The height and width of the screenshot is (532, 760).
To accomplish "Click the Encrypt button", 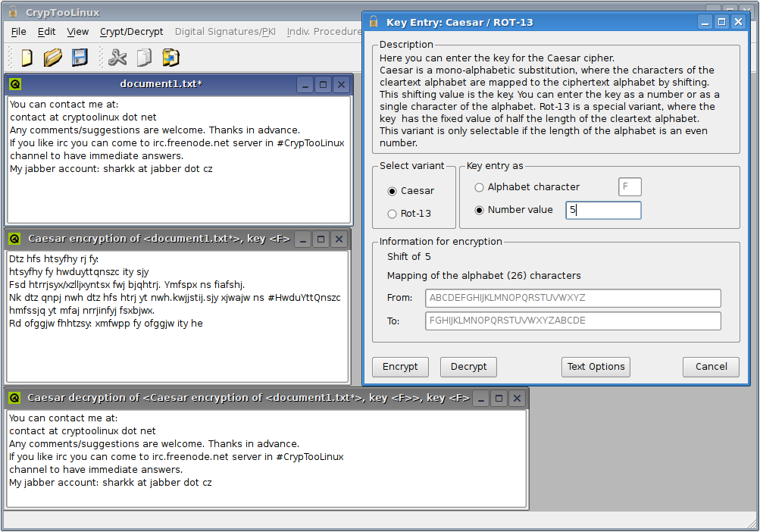I will pyautogui.click(x=400, y=367).
